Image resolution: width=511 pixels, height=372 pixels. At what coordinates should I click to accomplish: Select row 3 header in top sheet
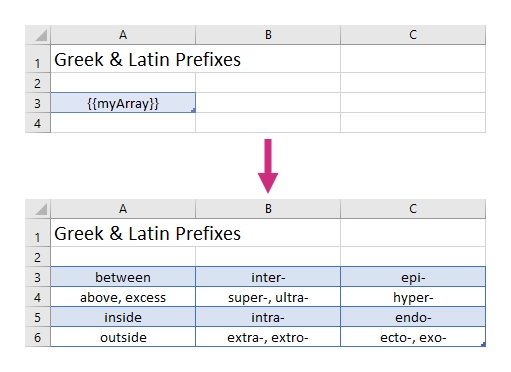(x=38, y=103)
